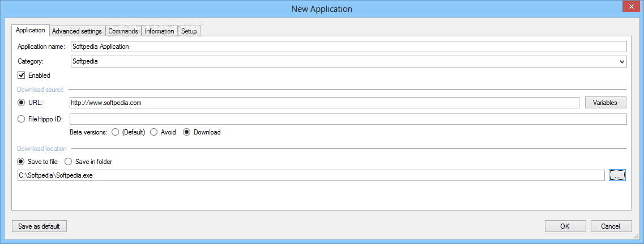Select Save to file option
644x244 pixels.
tap(21, 162)
